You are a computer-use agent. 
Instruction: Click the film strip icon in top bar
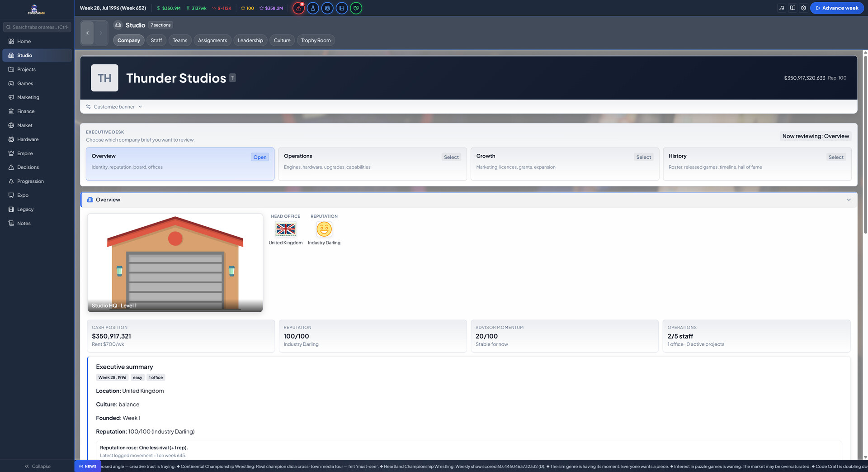pyautogui.click(x=342, y=8)
